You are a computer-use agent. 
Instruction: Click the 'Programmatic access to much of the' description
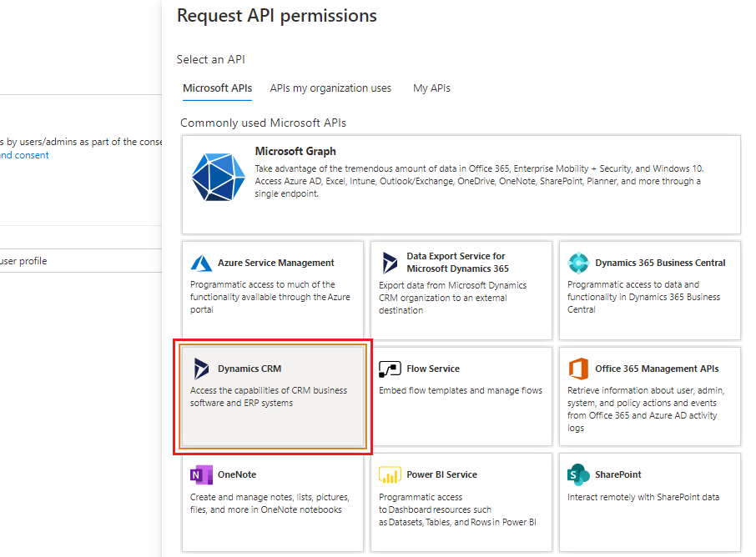pyautogui.click(x=270, y=297)
